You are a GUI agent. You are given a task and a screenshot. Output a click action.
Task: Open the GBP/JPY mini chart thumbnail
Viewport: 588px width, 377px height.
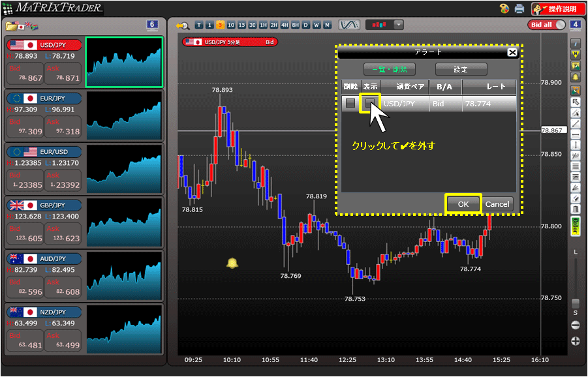(x=124, y=222)
